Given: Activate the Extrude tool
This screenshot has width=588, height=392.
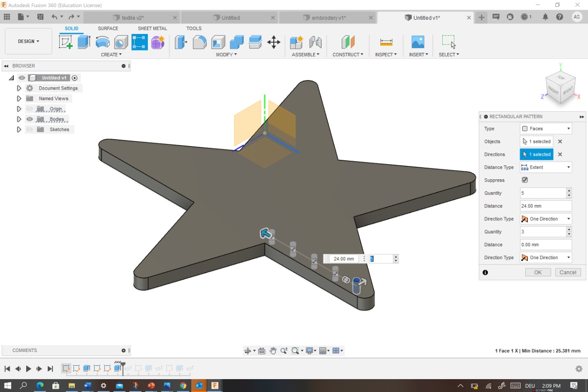Looking at the screenshot, I should point(84,42).
